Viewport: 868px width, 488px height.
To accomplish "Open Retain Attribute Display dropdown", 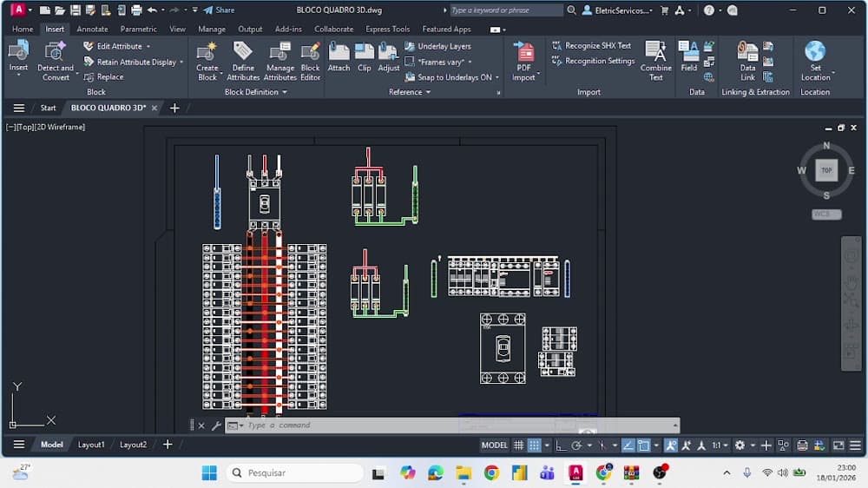I will point(181,62).
